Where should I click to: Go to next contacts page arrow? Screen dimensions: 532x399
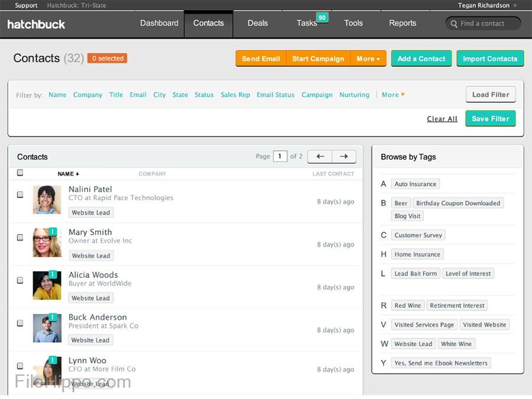[x=344, y=157]
